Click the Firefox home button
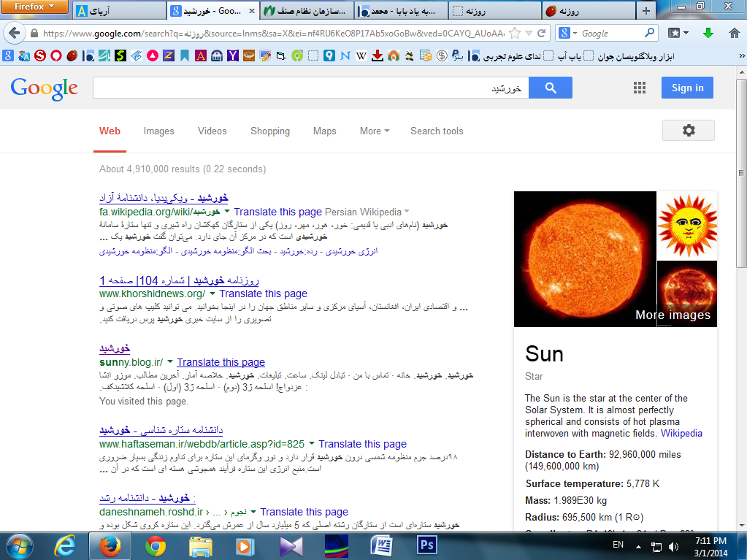This screenshot has width=747, height=560. (734, 34)
